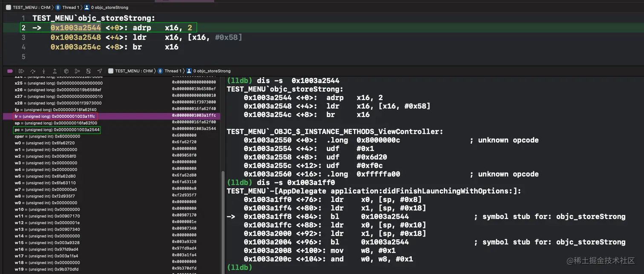The height and width of the screenshot is (274, 644).
Task: Select the cpsr register row
Action: [x=111, y=136]
